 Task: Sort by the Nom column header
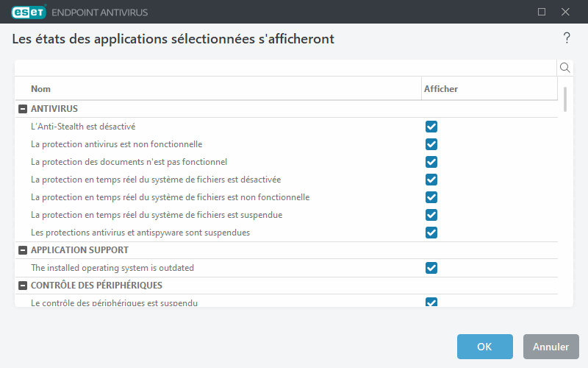(41, 89)
